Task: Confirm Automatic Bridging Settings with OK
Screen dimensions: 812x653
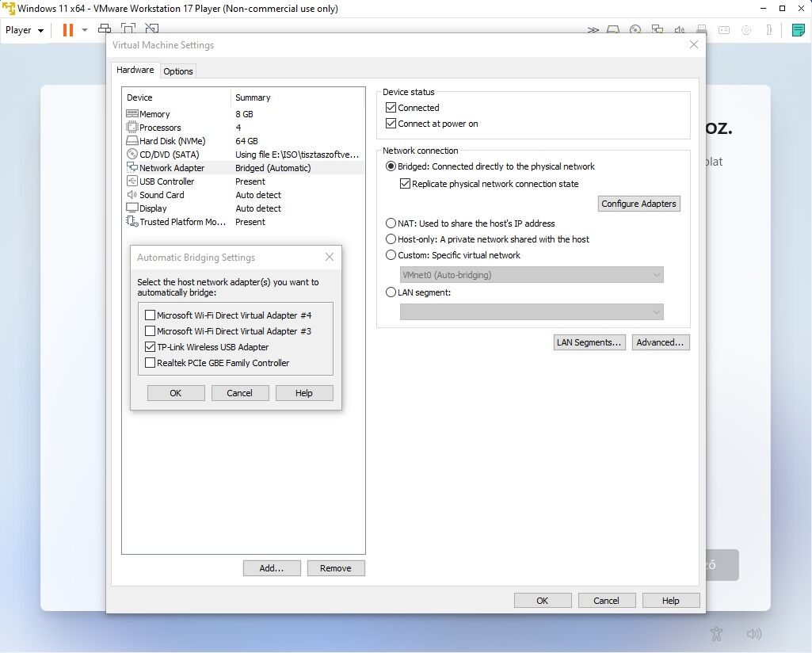Action: pyautogui.click(x=176, y=393)
